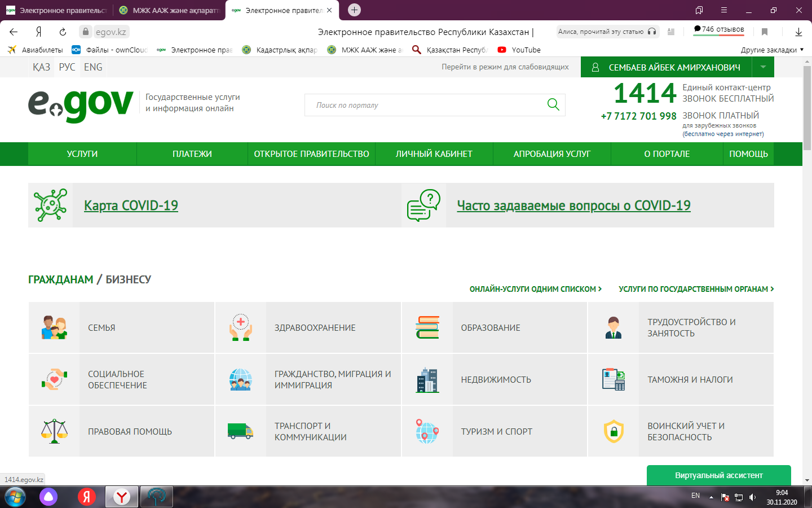
Task: Expand the user account dropdown arrow
Action: point(763,67)
